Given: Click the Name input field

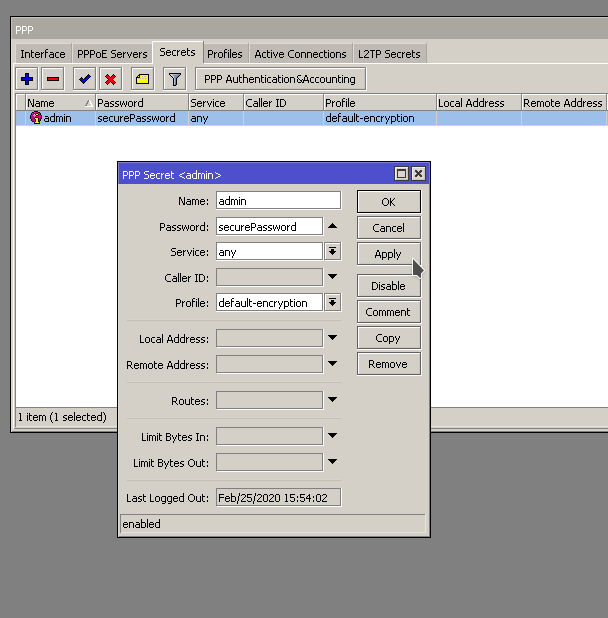Looking at the screenshot, I should [x=278, y=201].
